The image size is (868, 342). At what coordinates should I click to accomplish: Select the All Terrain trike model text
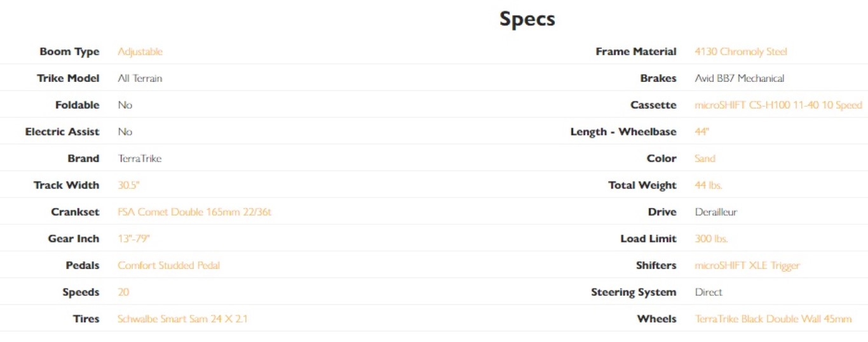pyautogui.click(x=140, y=78)
